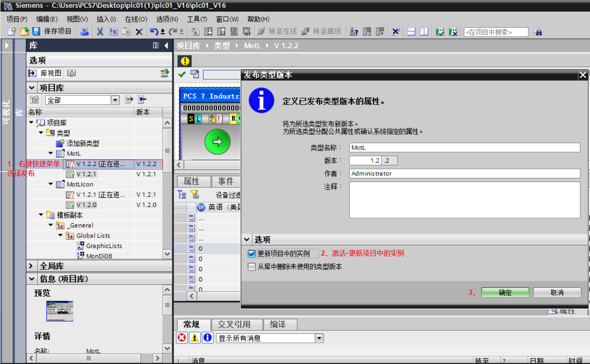The height and width of the screenshot is (364, 590).
Task: Open the 显示所有消息 dropdown
Action: [x=319, y=338]
